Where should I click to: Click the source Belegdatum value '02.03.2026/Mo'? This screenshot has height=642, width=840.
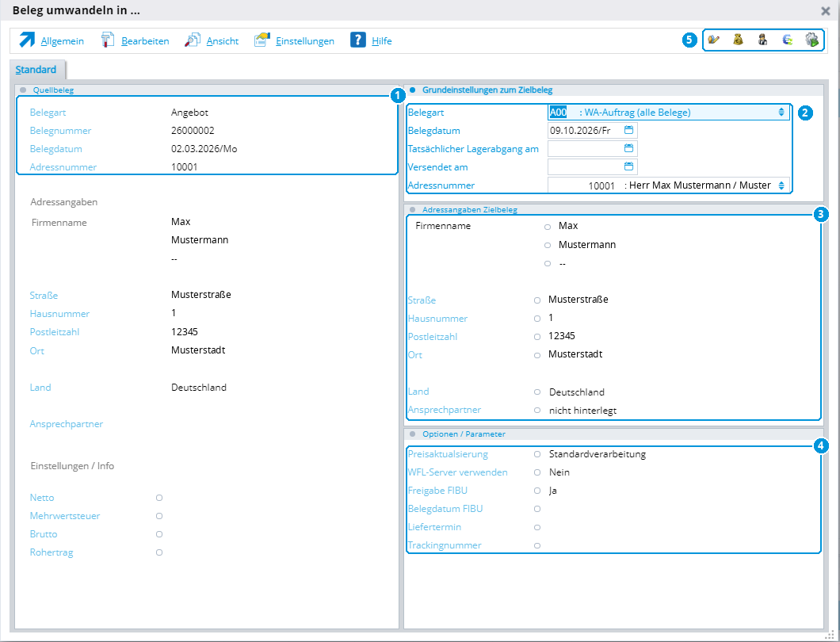click(x=204, y=148)
